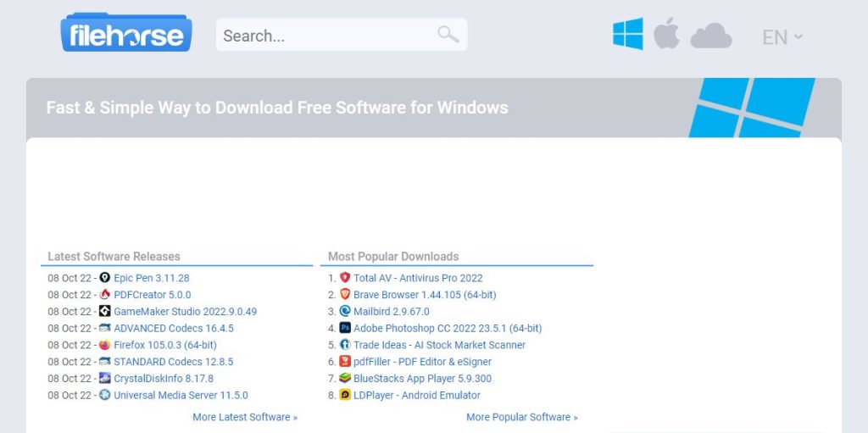Select the Apple Mac platform icon
The height and width of the screenshot is (433, 868).
pos(666,33)
